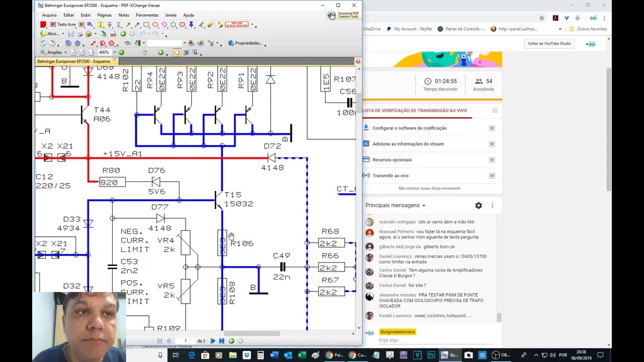
Task: Open My Account - PayPal bookmark
Action: [409, 29]
